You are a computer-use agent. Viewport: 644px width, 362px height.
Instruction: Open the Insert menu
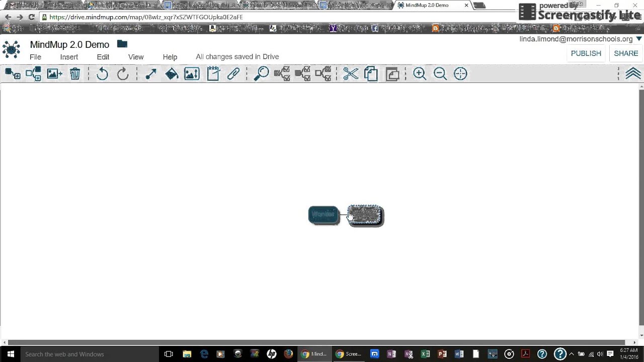[69, 57]
